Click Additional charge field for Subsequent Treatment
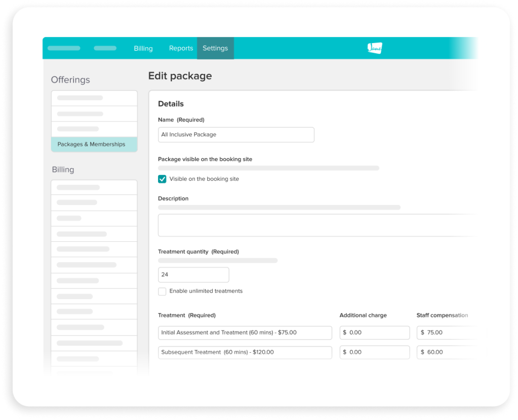This screenshot has width=518, height=420. click(x=375, y=352)
